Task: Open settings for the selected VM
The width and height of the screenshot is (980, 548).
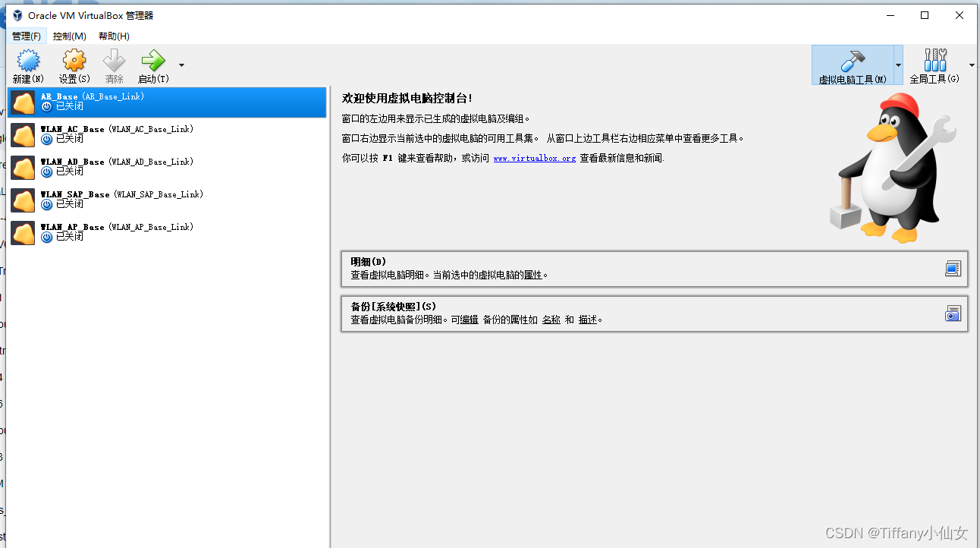Action: click(73, 65)
